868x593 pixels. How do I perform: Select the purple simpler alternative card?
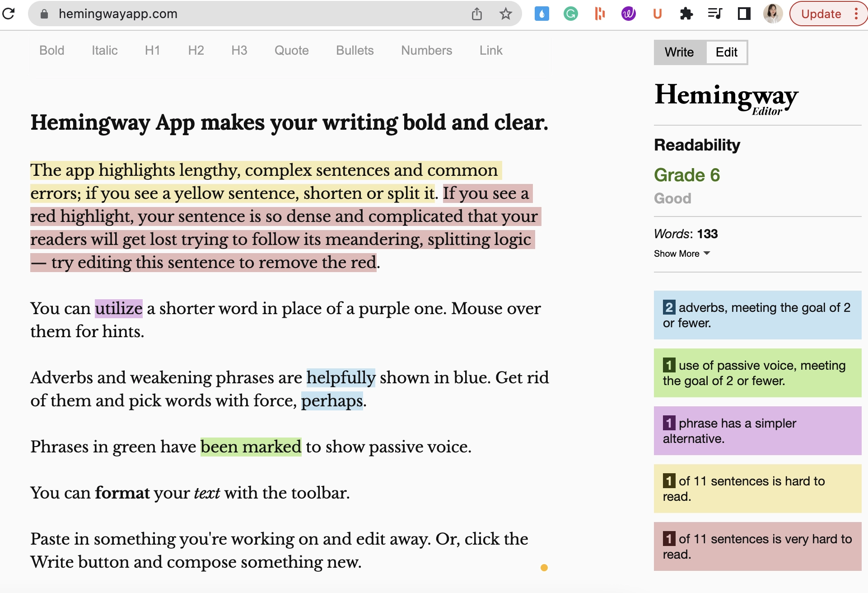coord(758,431)
